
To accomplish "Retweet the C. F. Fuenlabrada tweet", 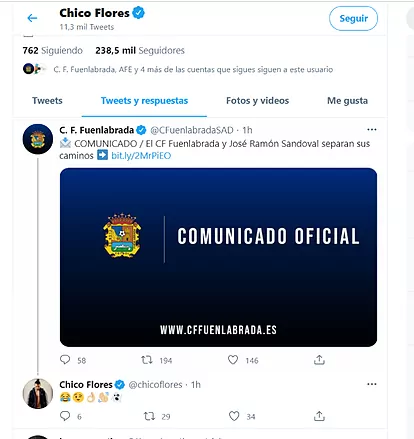I will click(147, 360).
